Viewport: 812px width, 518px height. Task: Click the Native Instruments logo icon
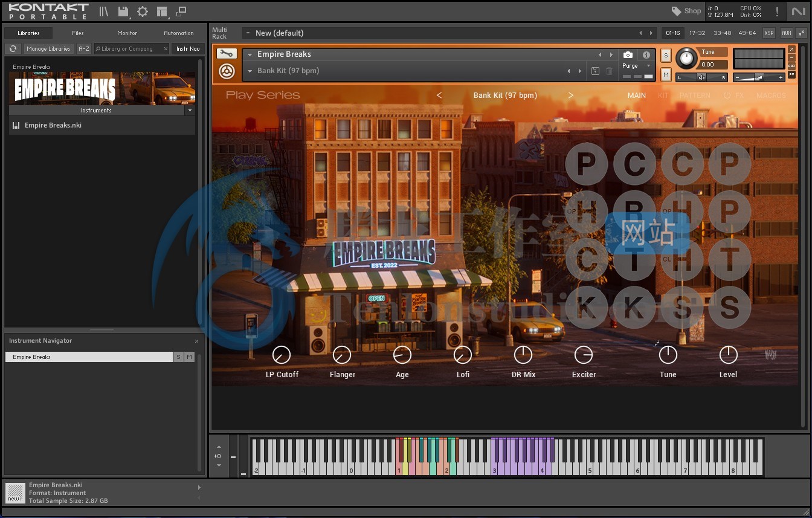coord(798,11)
